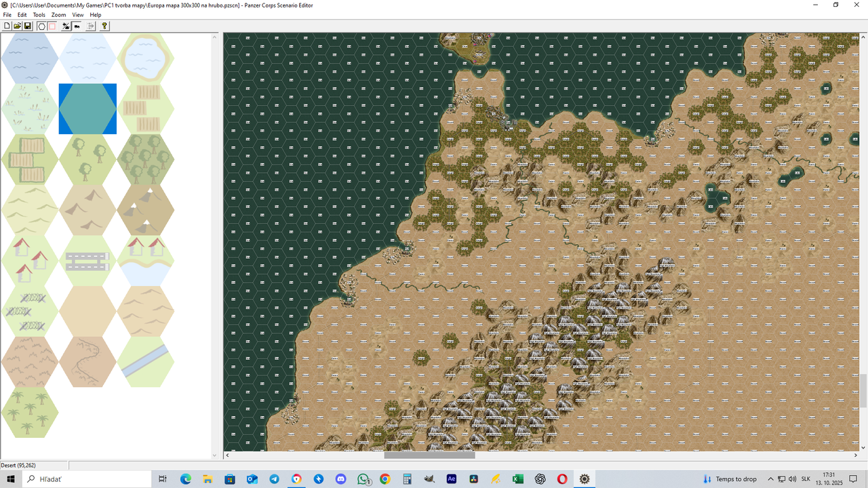Select the brown mountains terrain tile
This screenshot has width=868, height=488.
coord(87,209)
